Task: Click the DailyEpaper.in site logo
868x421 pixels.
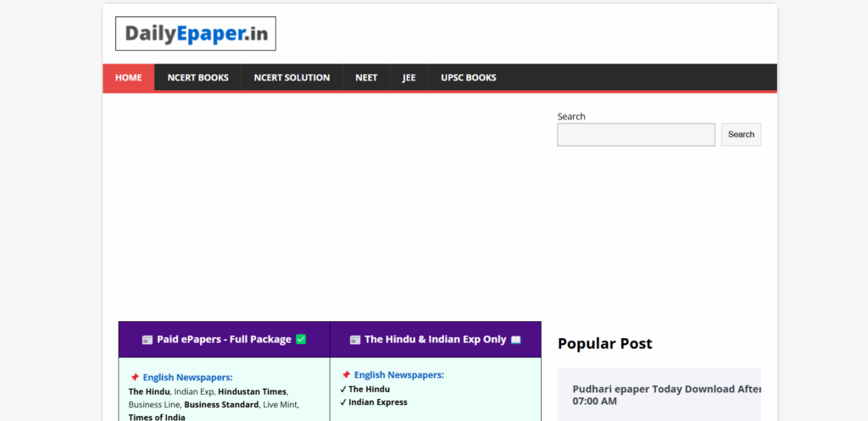Action: [196, 34]
